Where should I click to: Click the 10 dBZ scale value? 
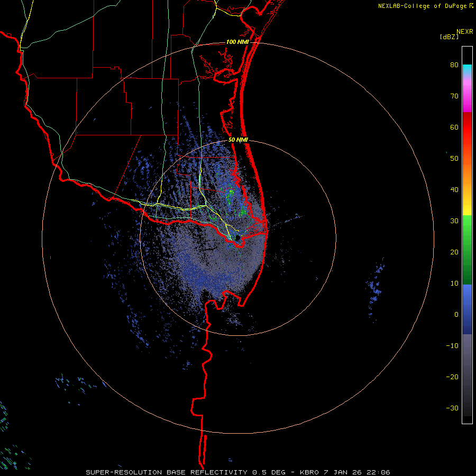454,283
